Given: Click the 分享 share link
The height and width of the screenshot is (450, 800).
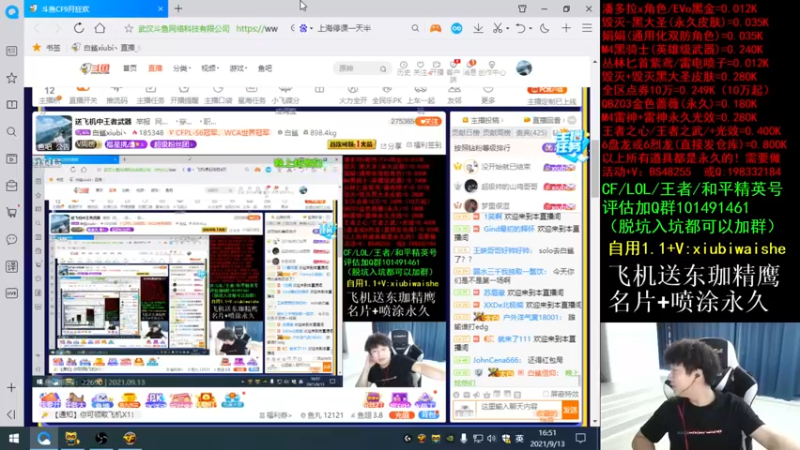Looking at the screenshot, I should [391, 145].
